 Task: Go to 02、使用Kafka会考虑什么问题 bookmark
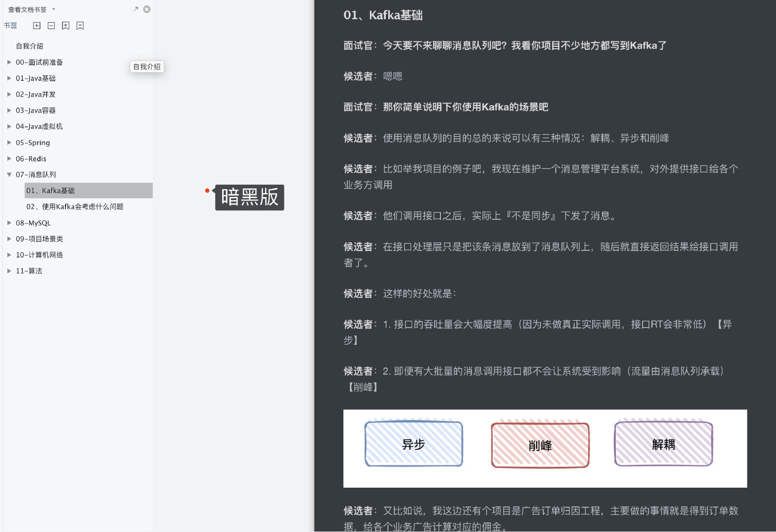click(75, 206)
